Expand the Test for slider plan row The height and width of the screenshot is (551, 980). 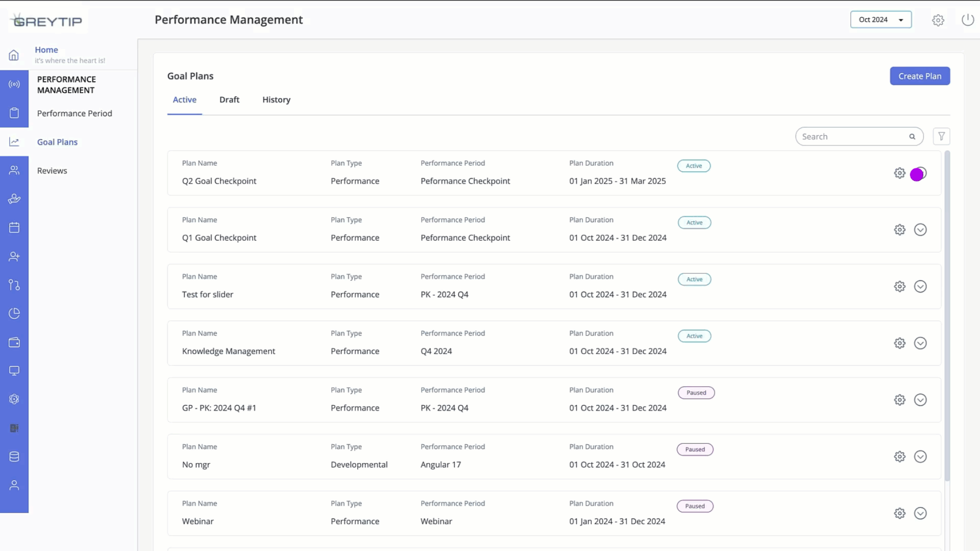920,286
